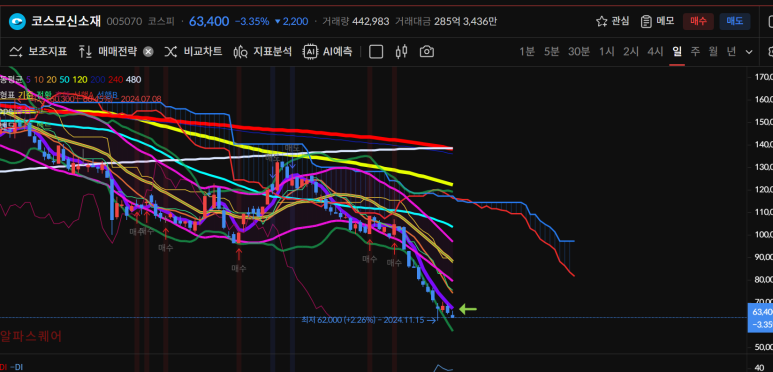This screenshot has width=773, height=372.
Task: Click the square layout icon in toolbar
Action: [376, 52]
